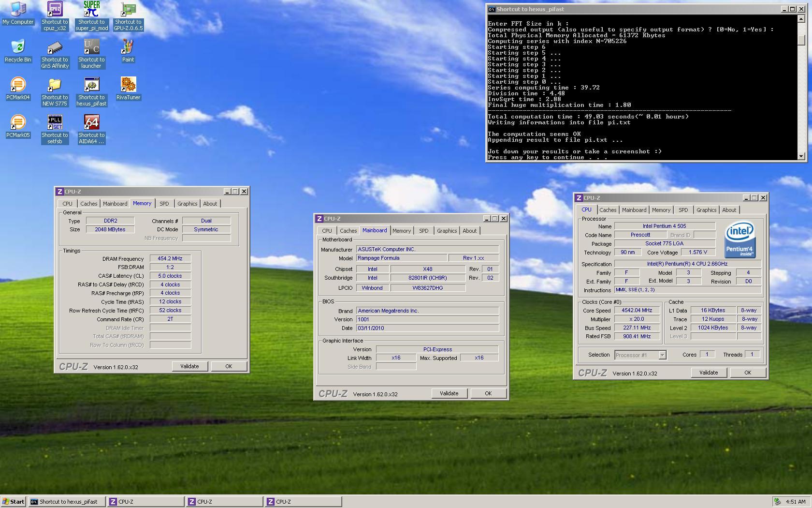Click the system tray icon beside clock
The height and width of the screenshot is (508, 812).
point(777,502)
